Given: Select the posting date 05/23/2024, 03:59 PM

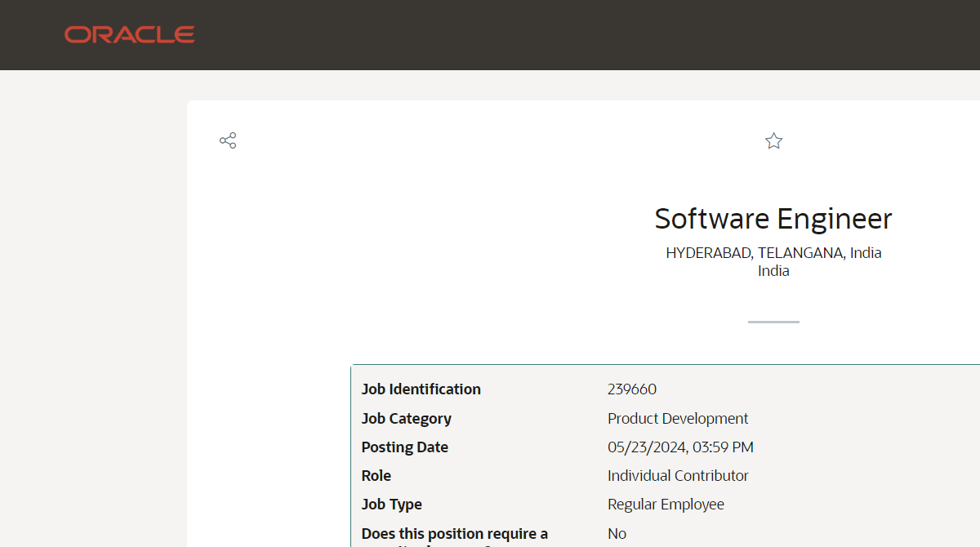Looking at the screenshot, I should 680,447.
